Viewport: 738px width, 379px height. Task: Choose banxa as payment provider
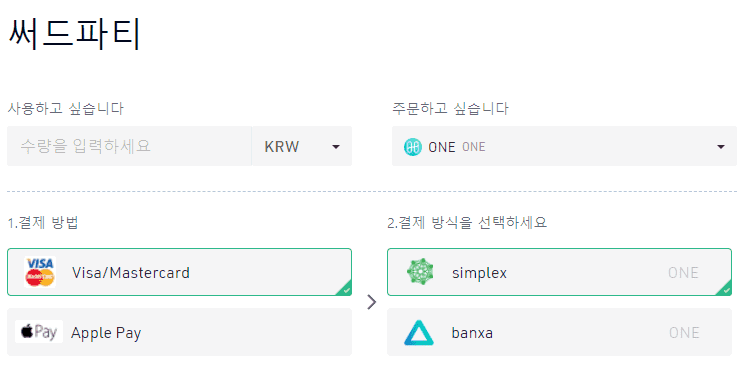coord(560,332)
